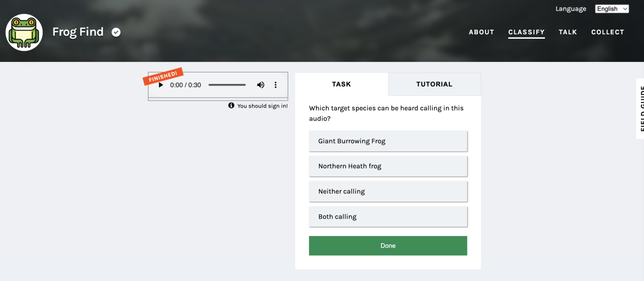Click the info icon beside sign-in notice

[x=231, y=106]
